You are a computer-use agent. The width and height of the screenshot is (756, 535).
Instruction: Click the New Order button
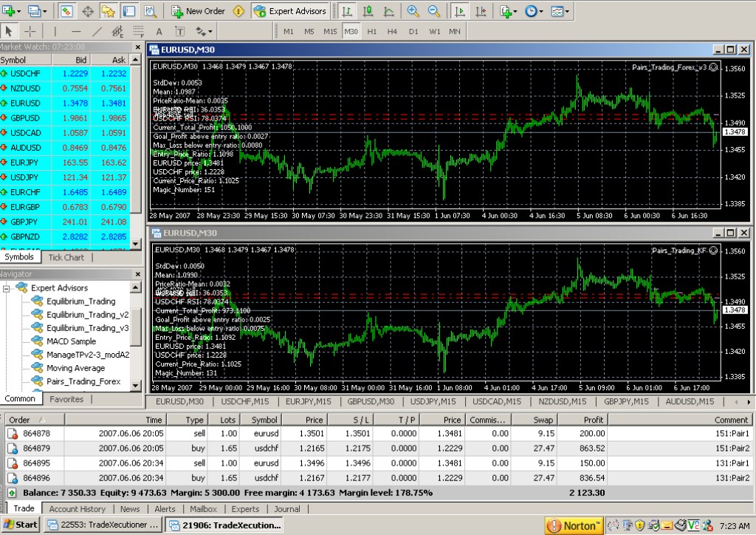coord(198,10)
